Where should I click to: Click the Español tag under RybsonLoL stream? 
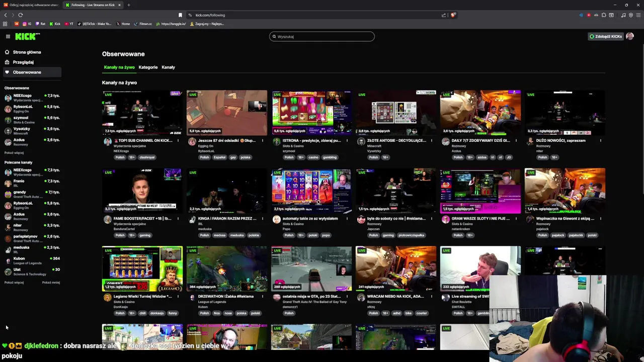point(219,157)
